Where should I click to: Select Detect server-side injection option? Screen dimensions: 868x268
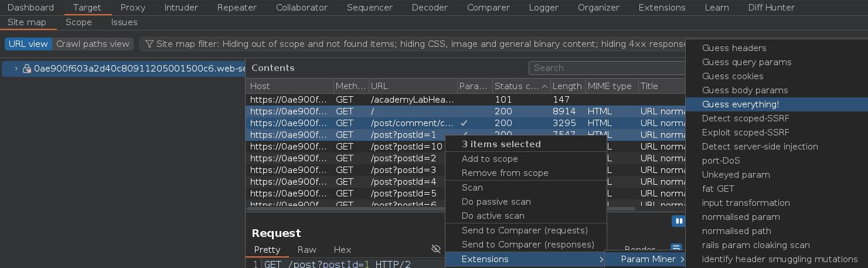pos(760,147)
